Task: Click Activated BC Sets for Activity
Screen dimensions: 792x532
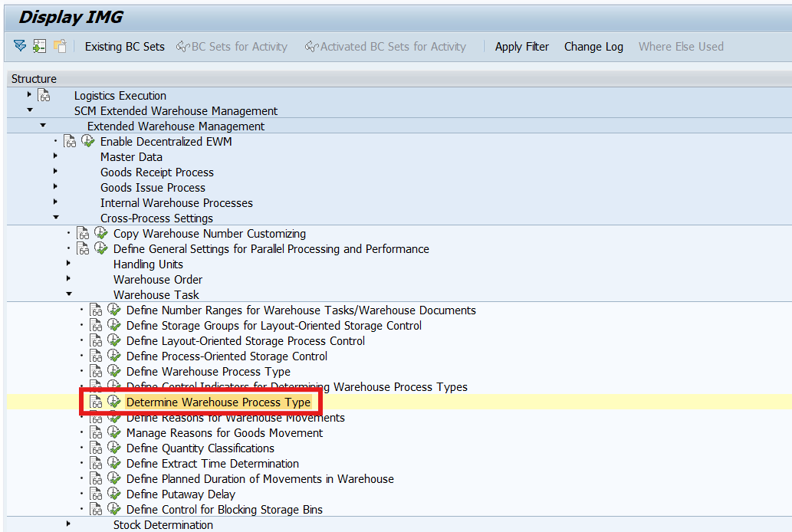Action: pyautogui.click(x=386, y=47)
